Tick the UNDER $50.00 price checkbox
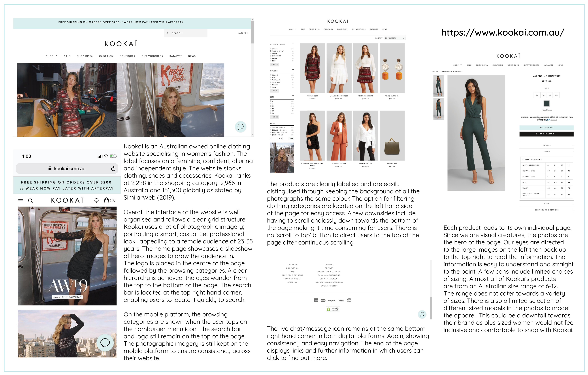This screenshot has height=375, width=588. pos(271,127)
